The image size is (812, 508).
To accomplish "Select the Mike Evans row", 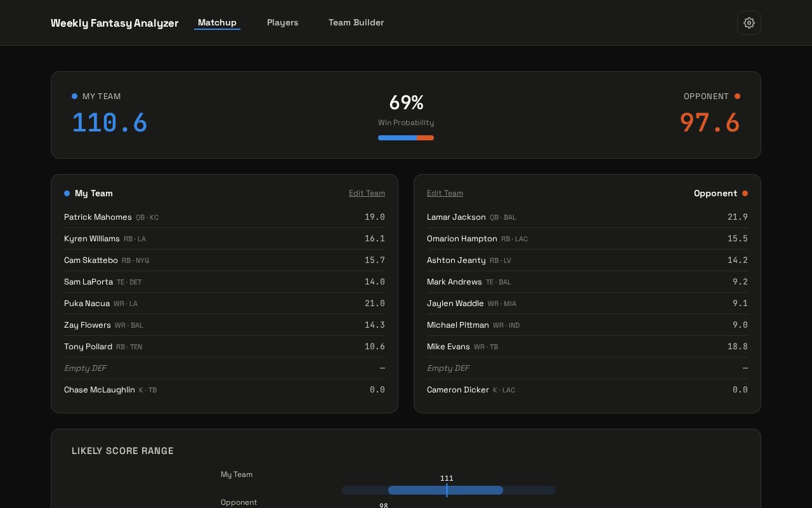I will (x=587, y=347).
